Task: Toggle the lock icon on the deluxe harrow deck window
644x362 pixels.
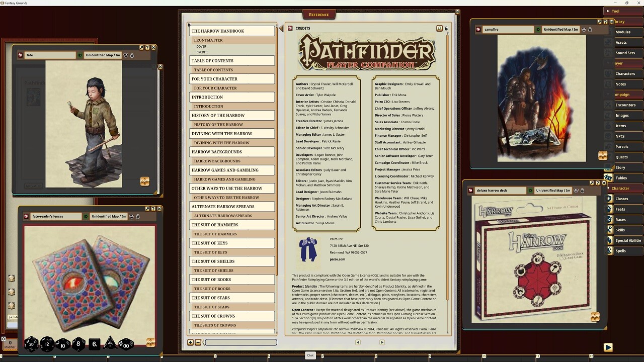Action: coord(582,191)
